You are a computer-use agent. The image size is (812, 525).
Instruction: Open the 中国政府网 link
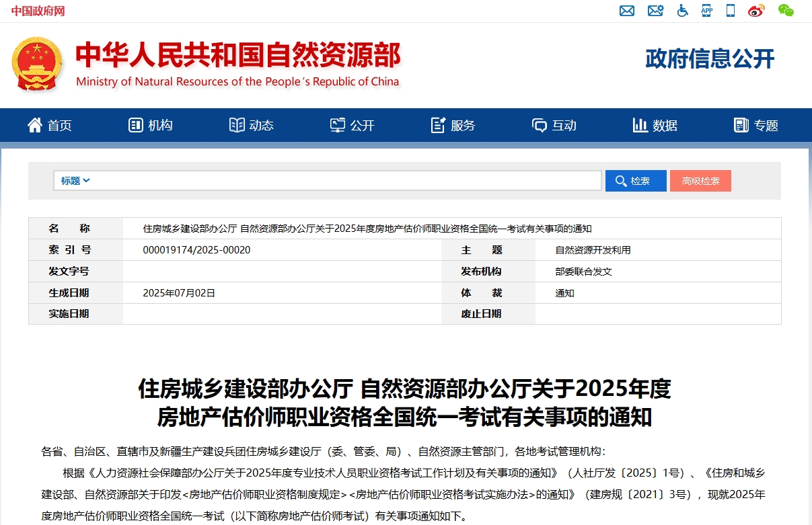pos(38,11)
